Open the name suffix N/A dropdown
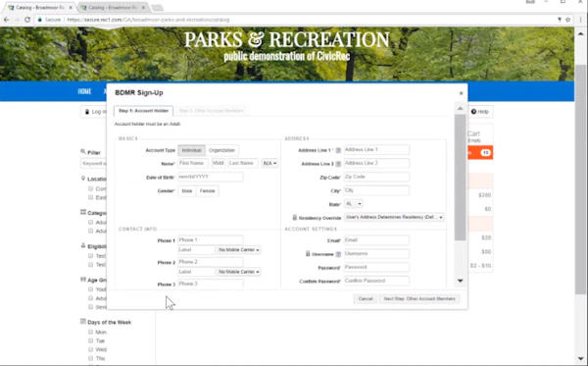The height and width of the screenshot is (366, 588). click(269, 163)
